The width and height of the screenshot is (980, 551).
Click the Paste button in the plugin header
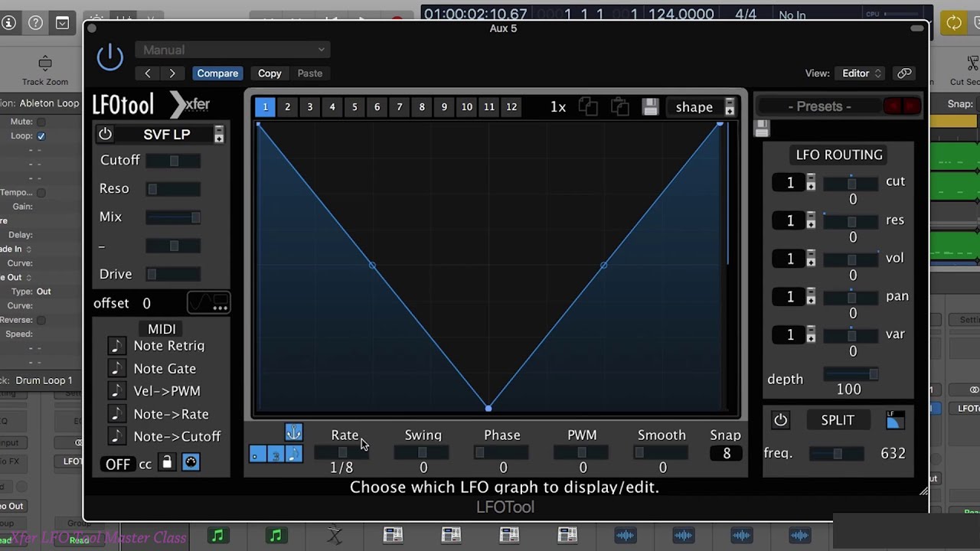[310, 73]
